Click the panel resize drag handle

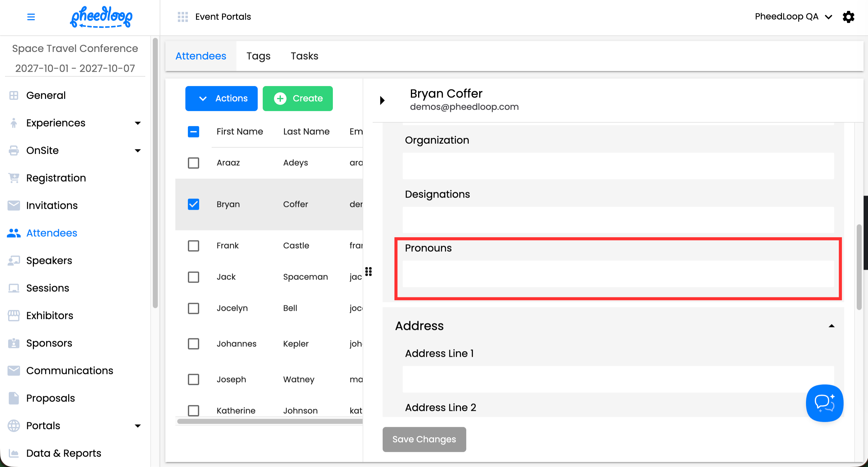pyautogui.click(x=368, y=271)
